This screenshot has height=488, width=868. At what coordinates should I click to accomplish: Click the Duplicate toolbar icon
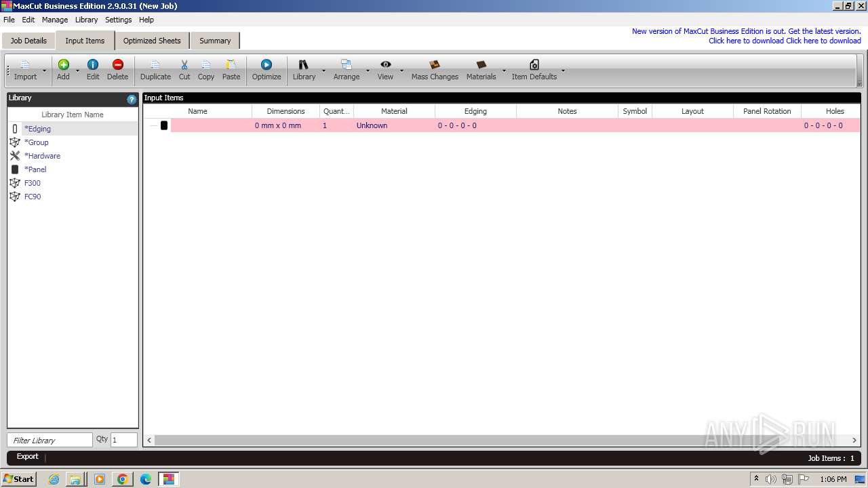155,64
